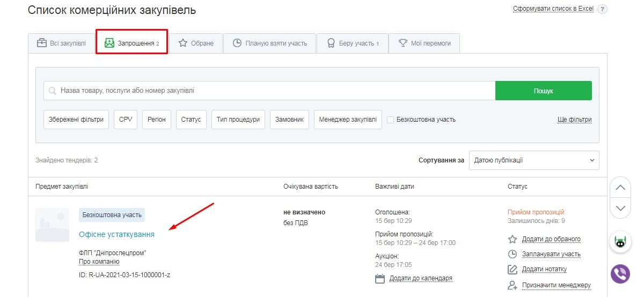
Task: Open the Viber chat icon
Action: tap(620, 274)
